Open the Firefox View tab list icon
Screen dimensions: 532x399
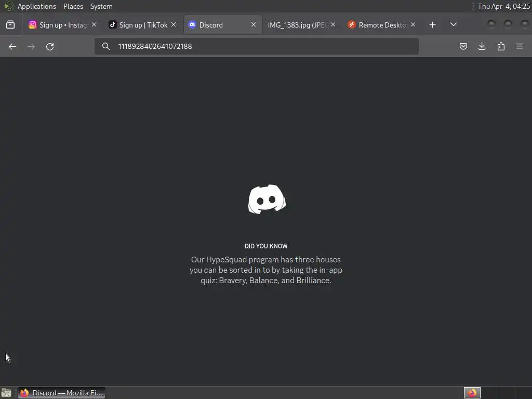tap(10, 25)
